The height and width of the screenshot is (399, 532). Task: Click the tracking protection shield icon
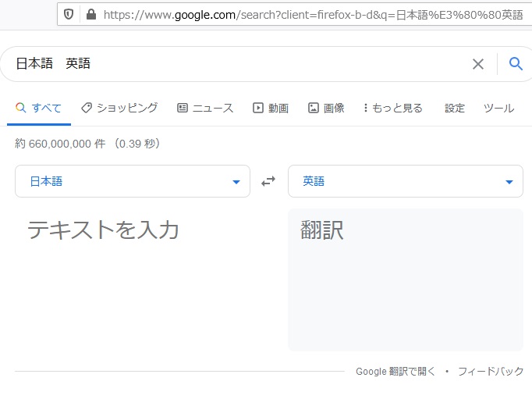coord(69,14)
